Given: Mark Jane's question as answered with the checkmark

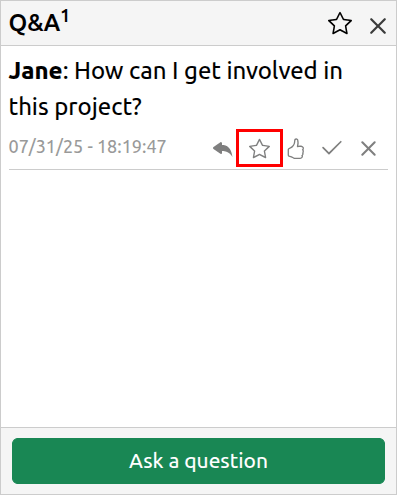Looking at the screenshot, I should [332, 148].
